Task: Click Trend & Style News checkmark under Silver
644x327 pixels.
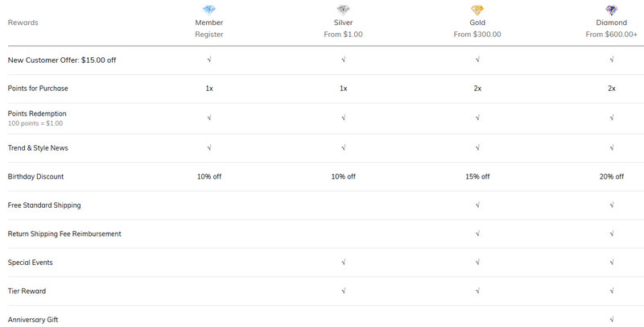Action: [x=344, y=148]
